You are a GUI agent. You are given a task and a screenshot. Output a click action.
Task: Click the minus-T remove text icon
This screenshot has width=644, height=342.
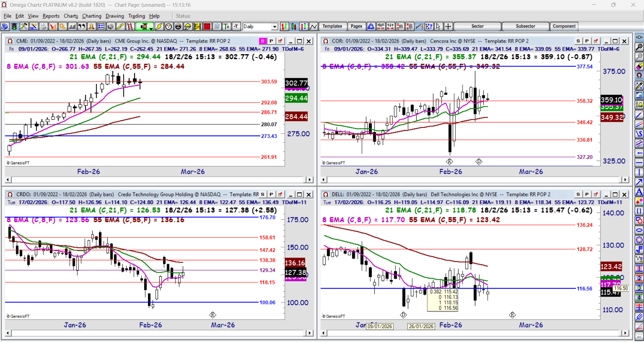(x=236, y=26)
